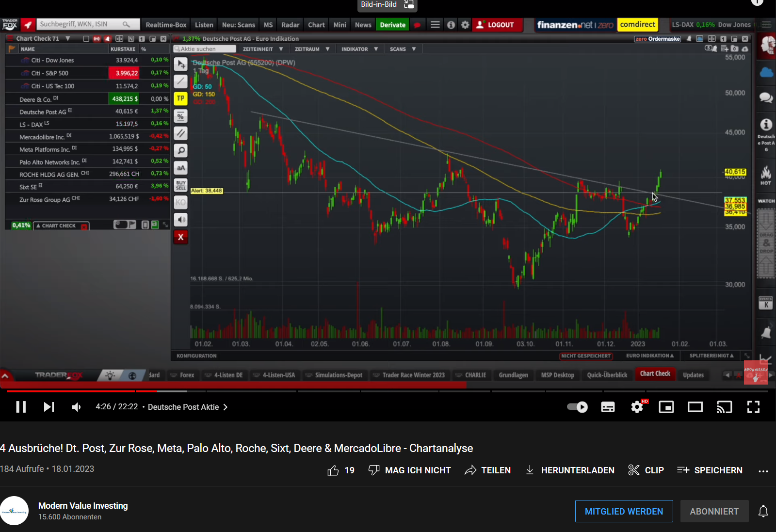Click the red chat bubble beside Derivate
This screenshot has width=776, height=532.
[417, 25]
